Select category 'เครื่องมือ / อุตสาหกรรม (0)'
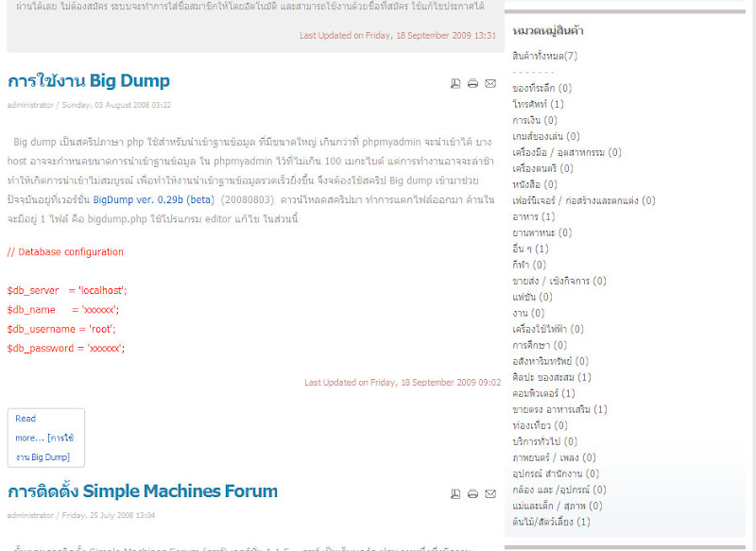756x551 pixels. (566, 152)
